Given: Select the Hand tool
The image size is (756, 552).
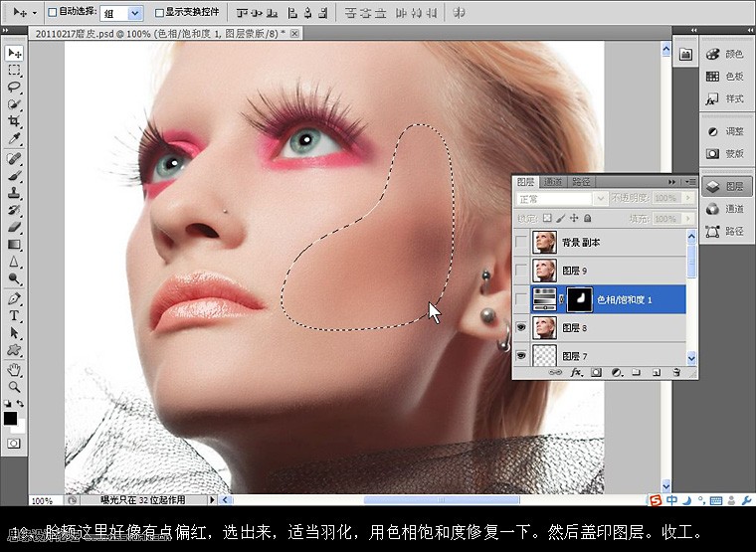Looking at the screenshot, I should click(x=14, y=370).
